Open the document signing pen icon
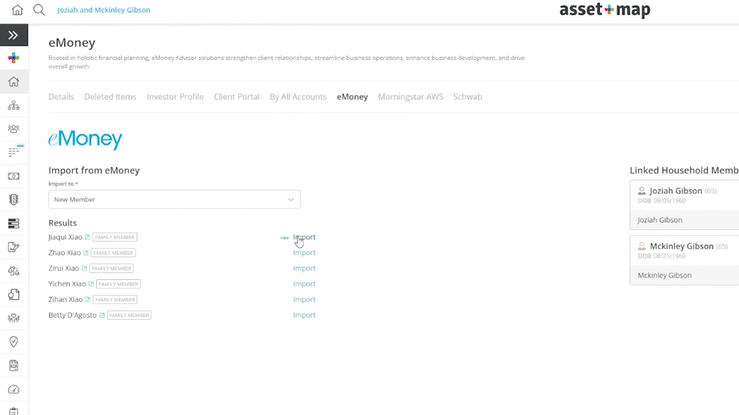This screenshot has width=739, height=415. 14,247
